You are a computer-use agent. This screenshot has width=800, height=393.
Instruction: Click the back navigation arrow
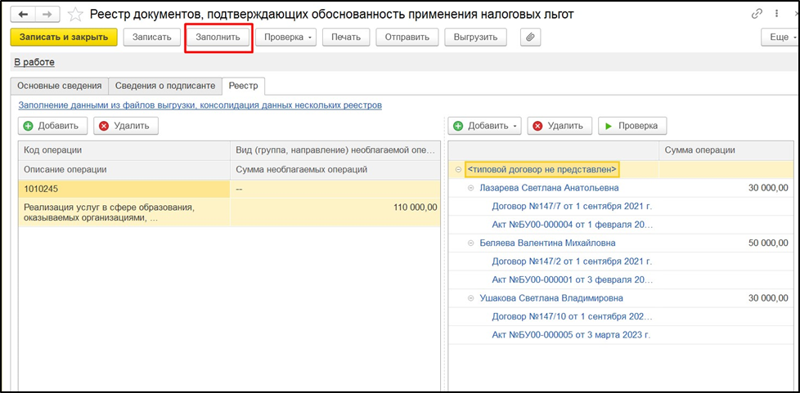click(x=25, y=15)
